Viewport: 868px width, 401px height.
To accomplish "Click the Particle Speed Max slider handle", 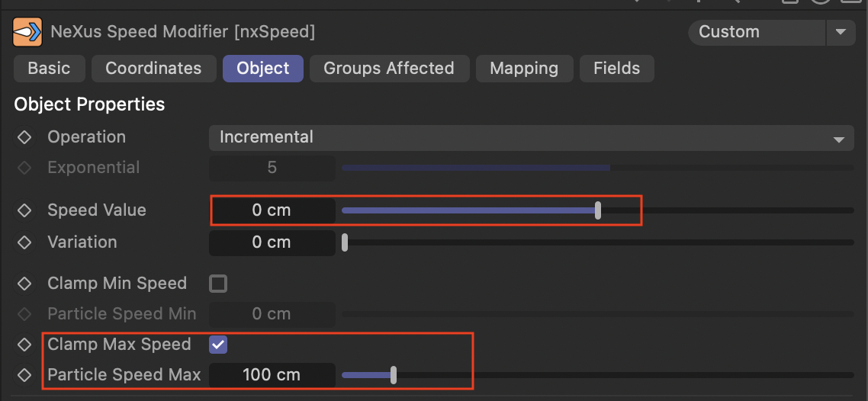I will point(394,375).
